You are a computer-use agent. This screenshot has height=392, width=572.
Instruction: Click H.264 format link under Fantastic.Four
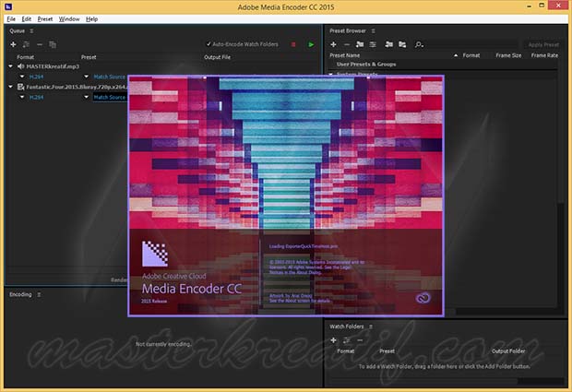point(36,97)
